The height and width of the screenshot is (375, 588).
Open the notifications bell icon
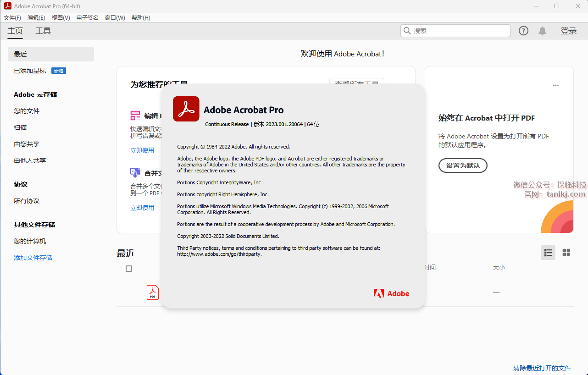pyautogui.click(x=542, y=31)
